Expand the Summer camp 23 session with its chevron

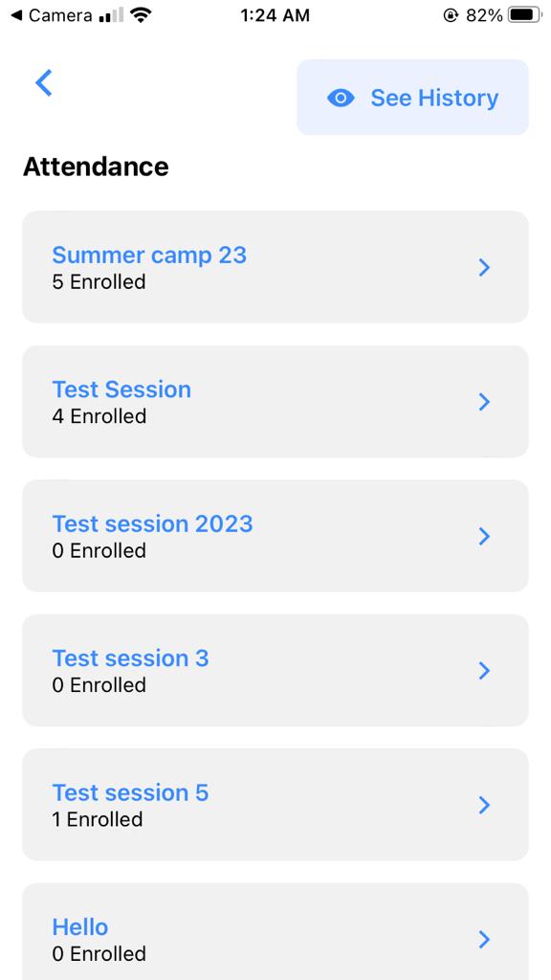(x=484, y=267)
